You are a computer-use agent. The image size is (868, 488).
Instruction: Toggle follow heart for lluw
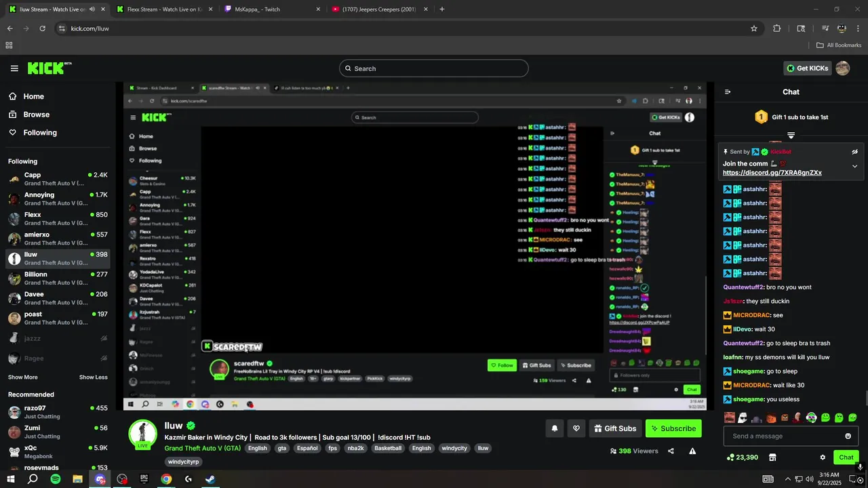(576, 428)
